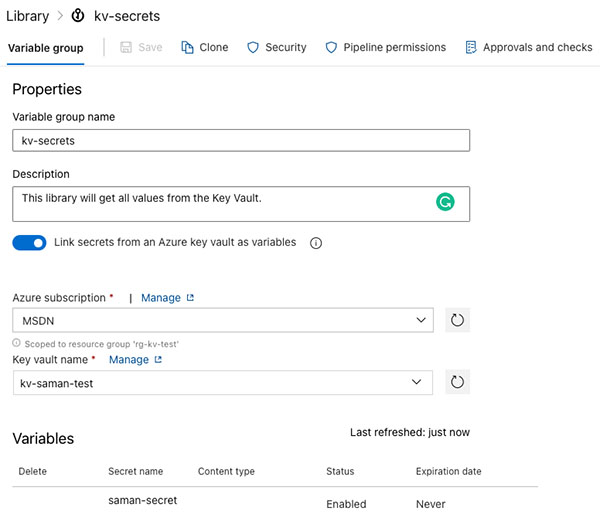Open Manage link for Azure subscription

166,298
